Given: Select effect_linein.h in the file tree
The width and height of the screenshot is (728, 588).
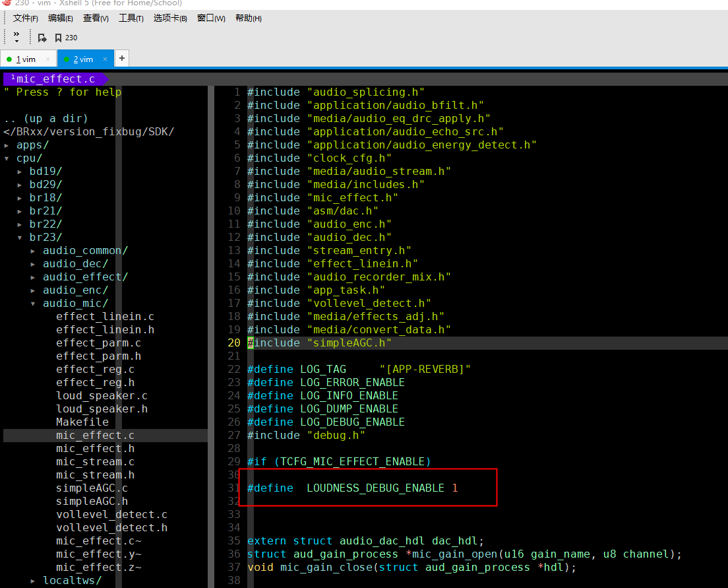Looking at the screenshot, I should coord(105,329).
